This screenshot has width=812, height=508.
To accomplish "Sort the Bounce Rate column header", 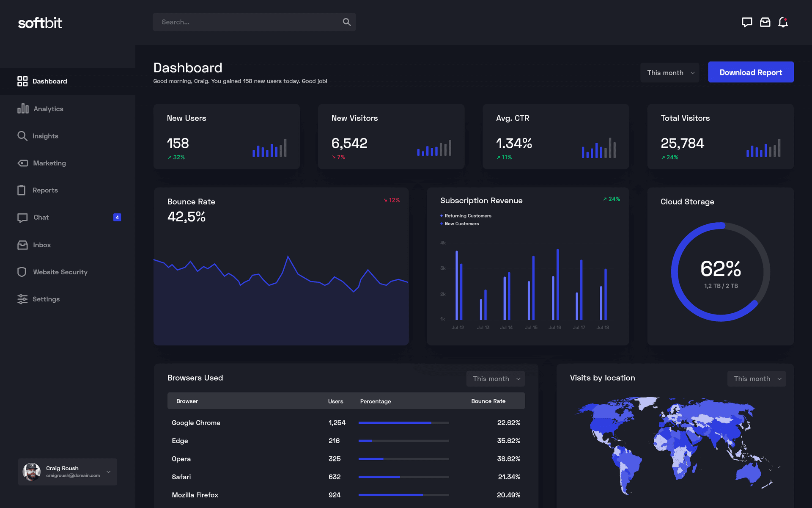I will click(488, 401).
